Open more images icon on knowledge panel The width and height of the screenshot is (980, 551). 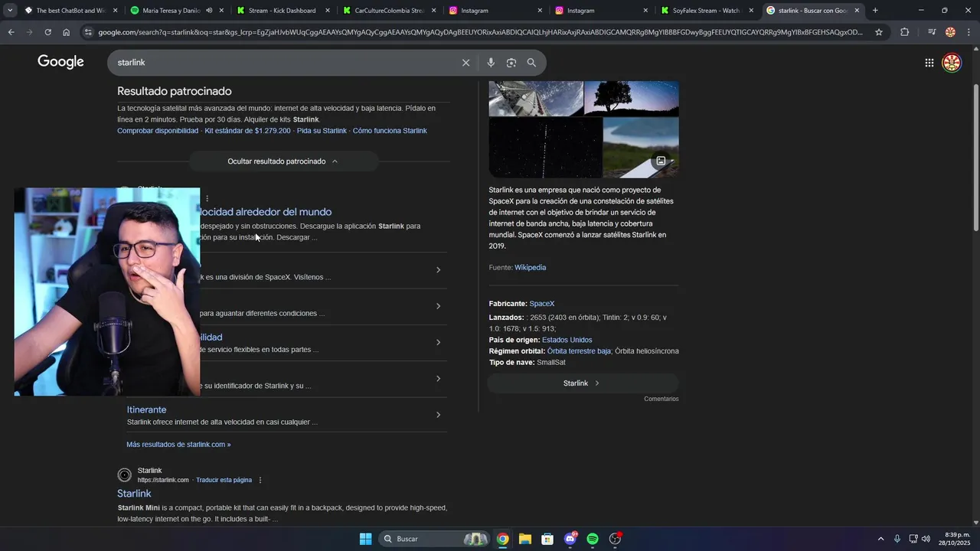[x=661, y=161]
